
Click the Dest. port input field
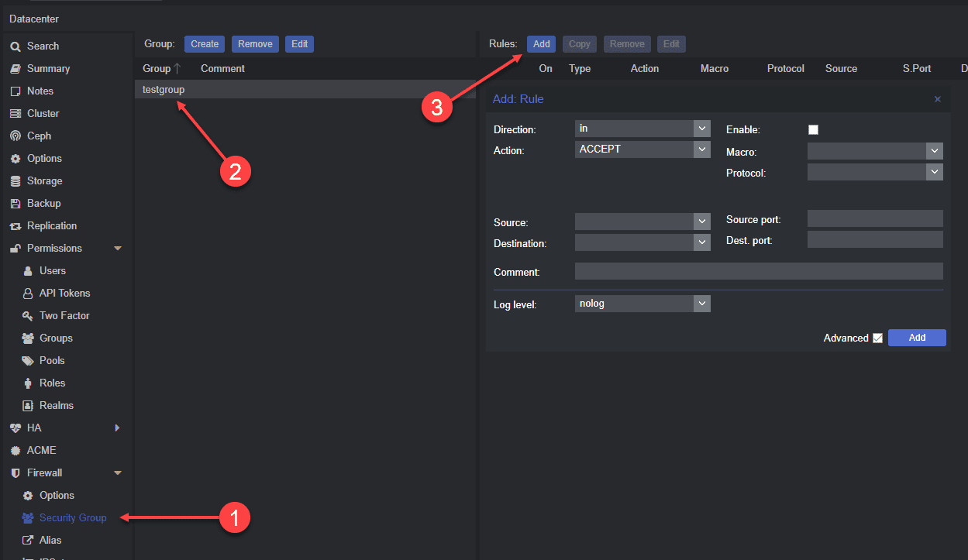click(875, 240)
